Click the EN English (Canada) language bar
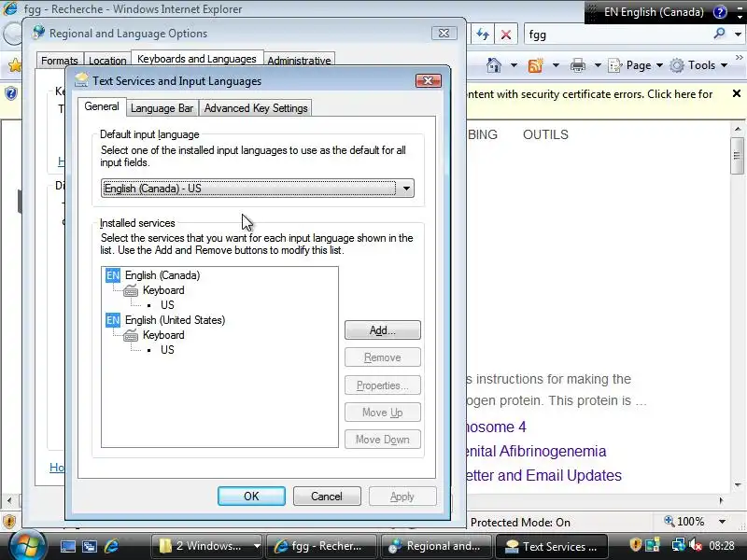This screenshot has width=747, height=560. click(654, 12)
